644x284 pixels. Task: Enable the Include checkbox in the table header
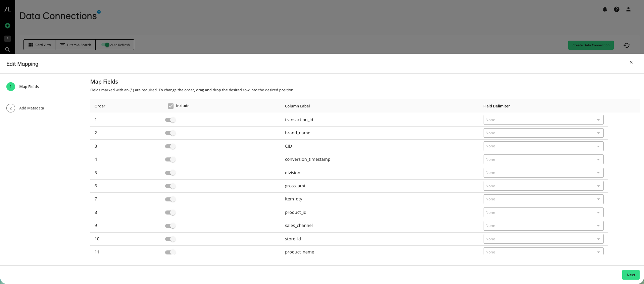[171, 106]
